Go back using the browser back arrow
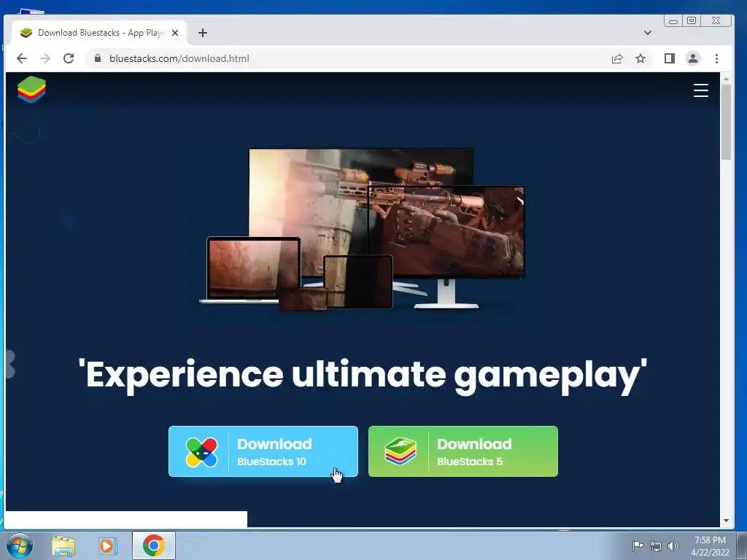 (x=22, y=58)
